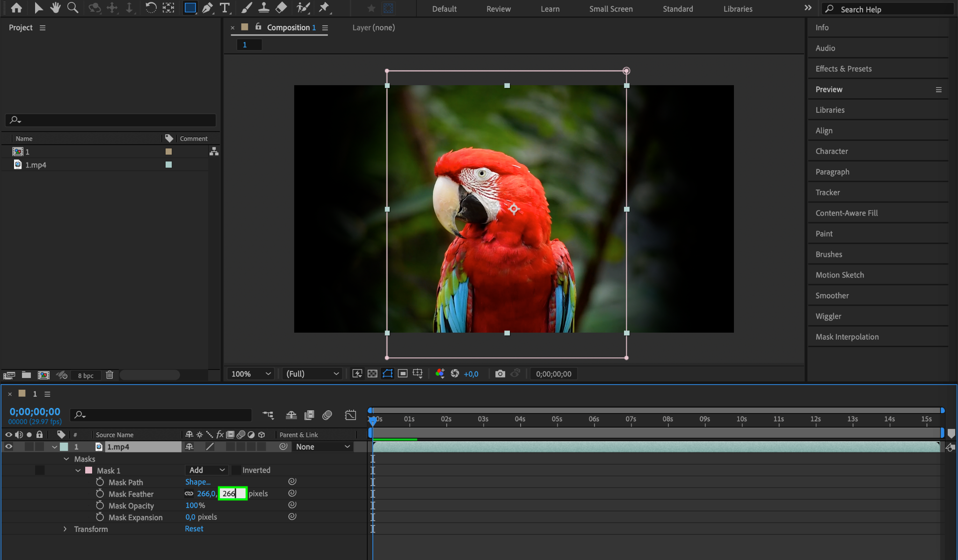Select the Rotation tool
This screenshot has width=958, height=560.
pos(151,8)
